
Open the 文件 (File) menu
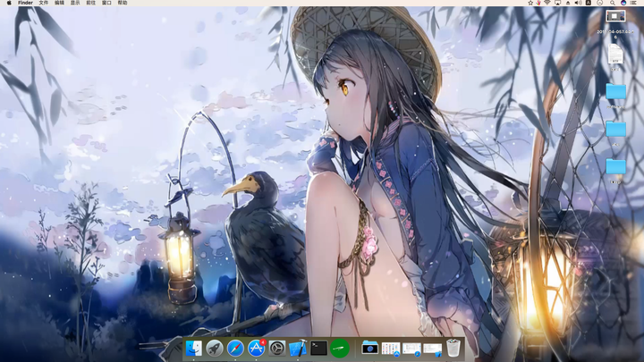[x=44, y=3]
